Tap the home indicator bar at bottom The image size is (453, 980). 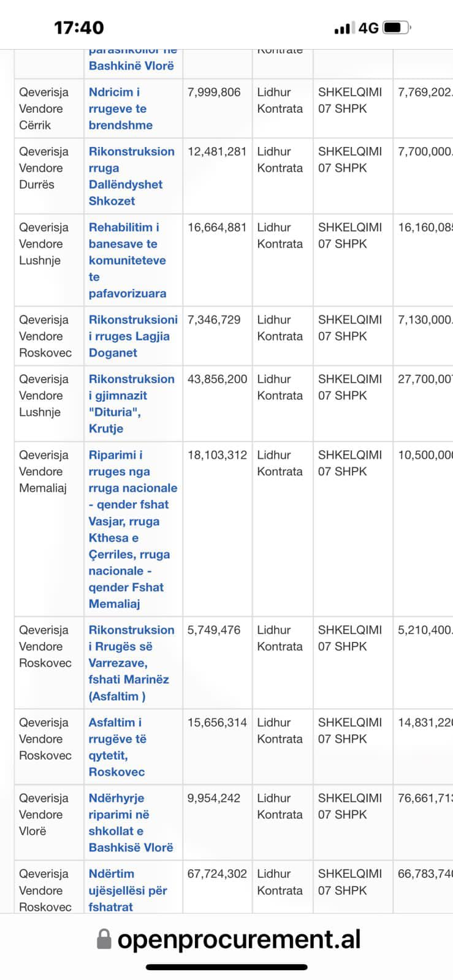pyautogui.click(x=226, y=967)
